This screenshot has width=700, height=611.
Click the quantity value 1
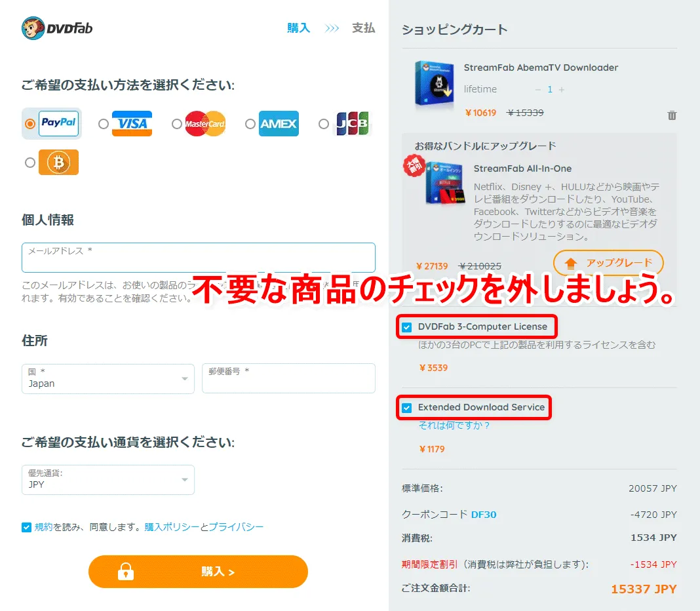[x=550, y=90]
